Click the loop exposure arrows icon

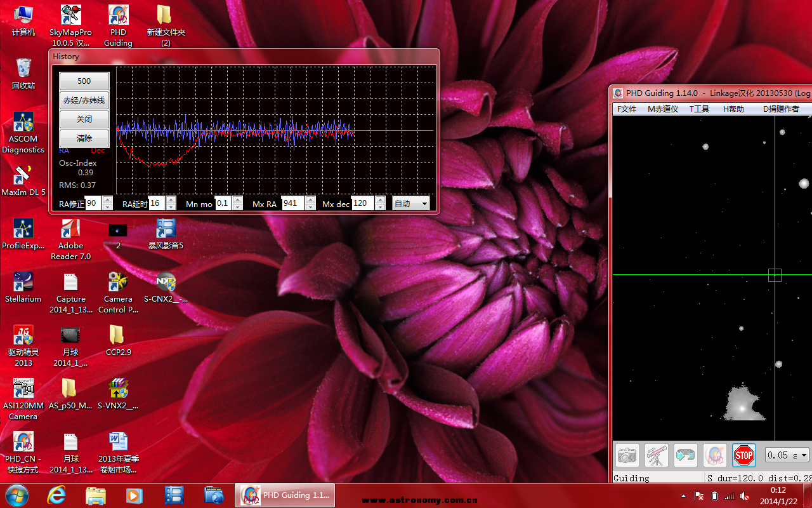[686, 455]
